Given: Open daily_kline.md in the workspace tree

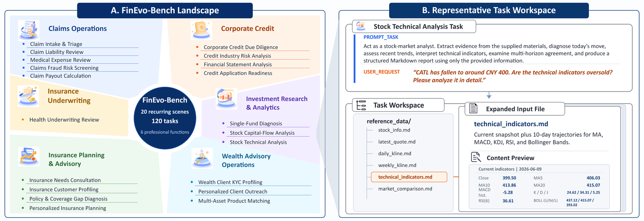Looking at the screenshot, I should tap(394, 154).
